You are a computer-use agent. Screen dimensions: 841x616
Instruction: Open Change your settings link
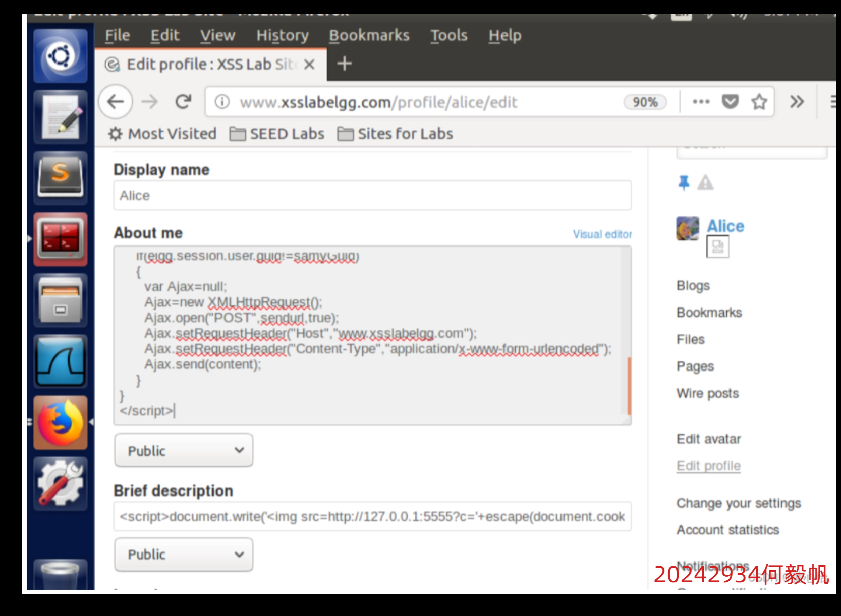point(739,503)
